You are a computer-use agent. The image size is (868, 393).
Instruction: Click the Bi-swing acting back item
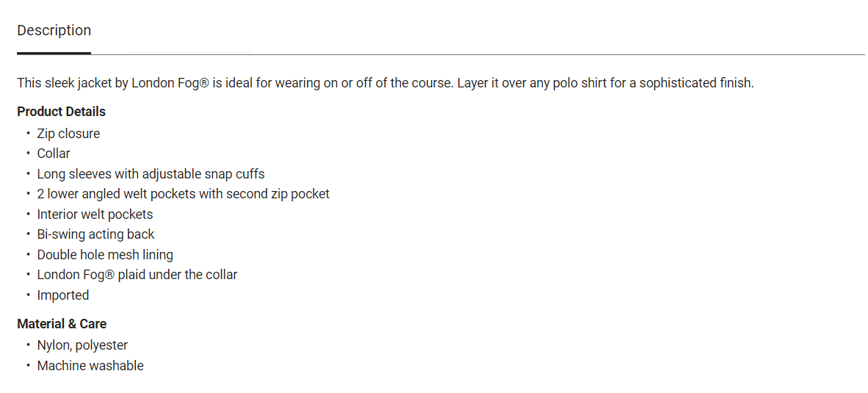[95, 234]
